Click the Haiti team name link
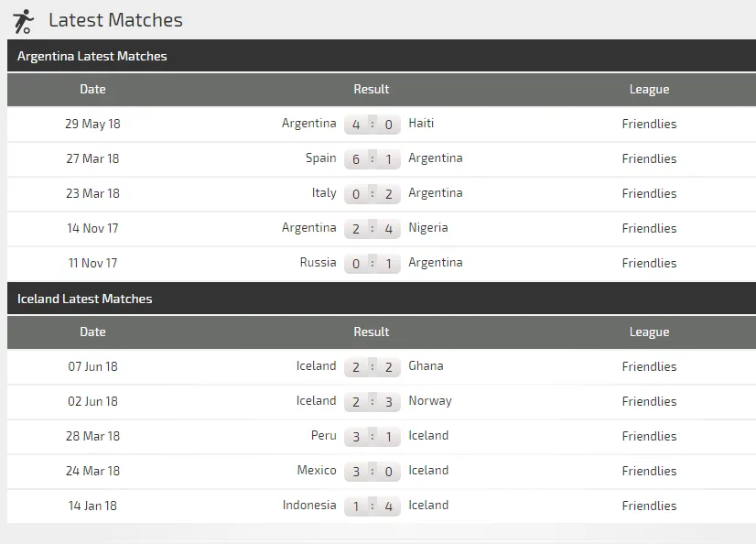The image size is (756, 544). click(421, 124)
